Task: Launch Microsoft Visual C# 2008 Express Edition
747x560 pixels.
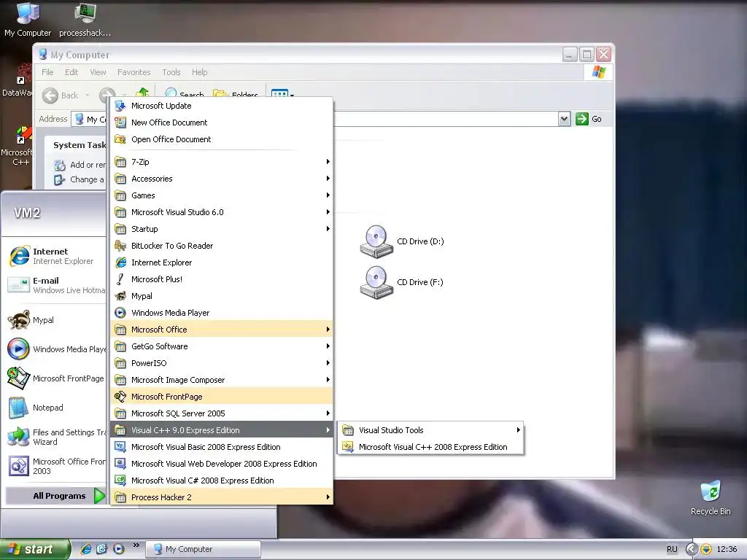Action: click(x=222, y=481)
